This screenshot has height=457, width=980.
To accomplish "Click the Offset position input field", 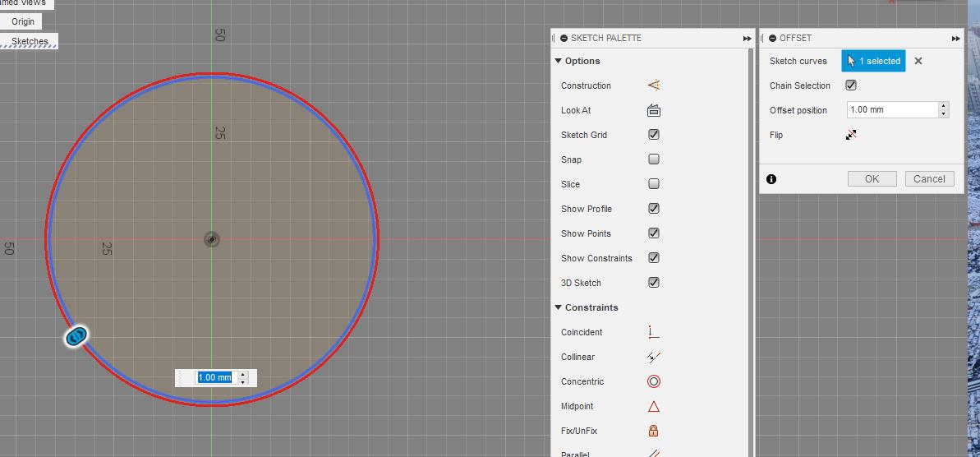I will point(892,109).
